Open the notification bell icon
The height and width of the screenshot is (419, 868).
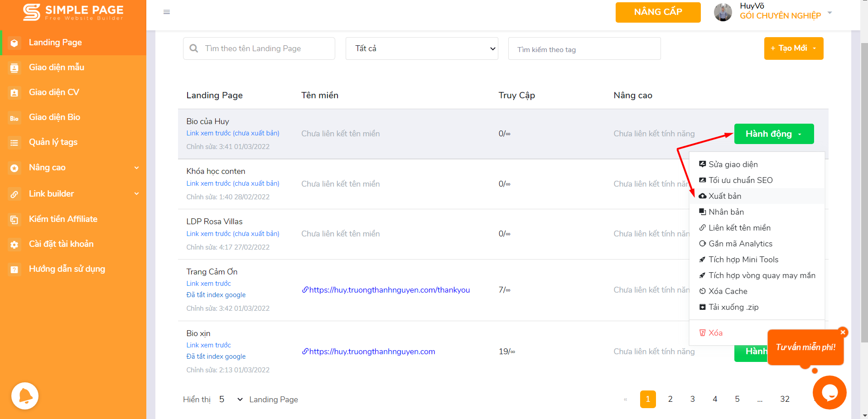pos(25,396)
